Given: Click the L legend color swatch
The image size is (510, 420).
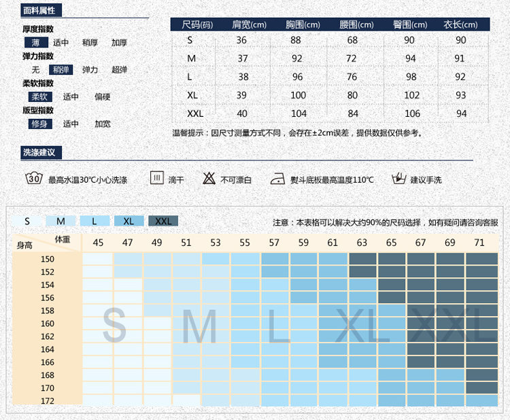Looking at the screenshot, I should (x=95, y=221).
